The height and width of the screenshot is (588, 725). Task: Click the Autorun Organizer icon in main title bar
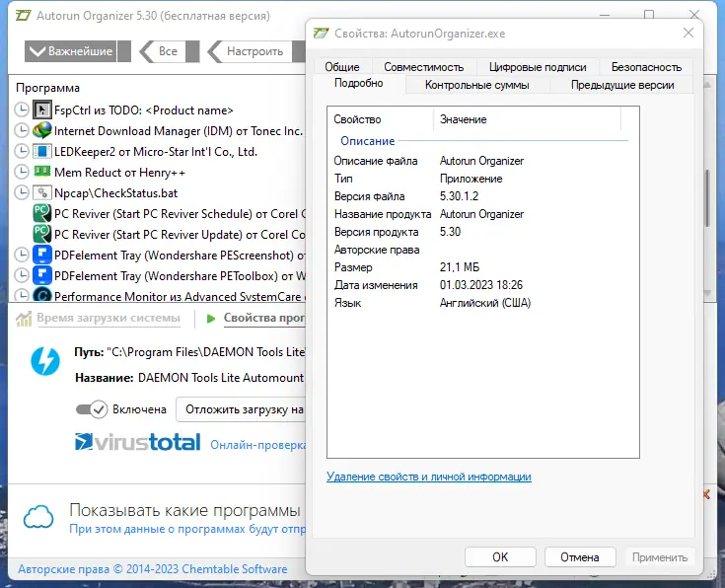tap(23, 15)
